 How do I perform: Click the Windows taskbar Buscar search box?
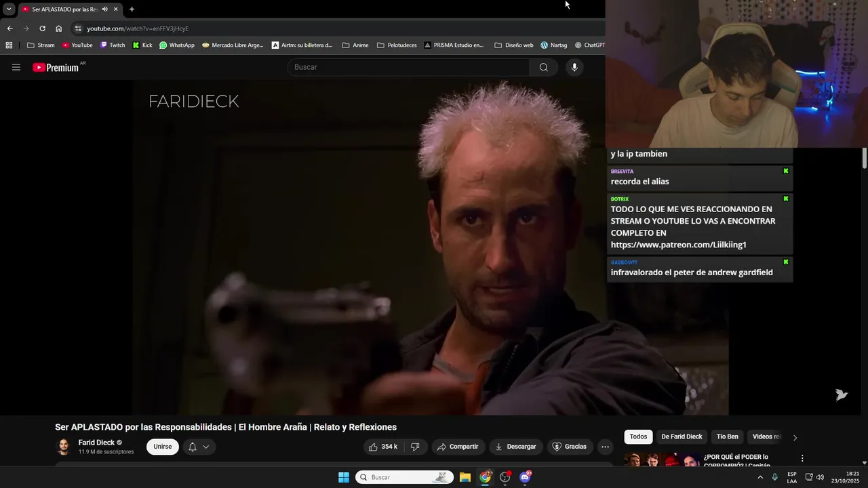[x=404, y=477]
